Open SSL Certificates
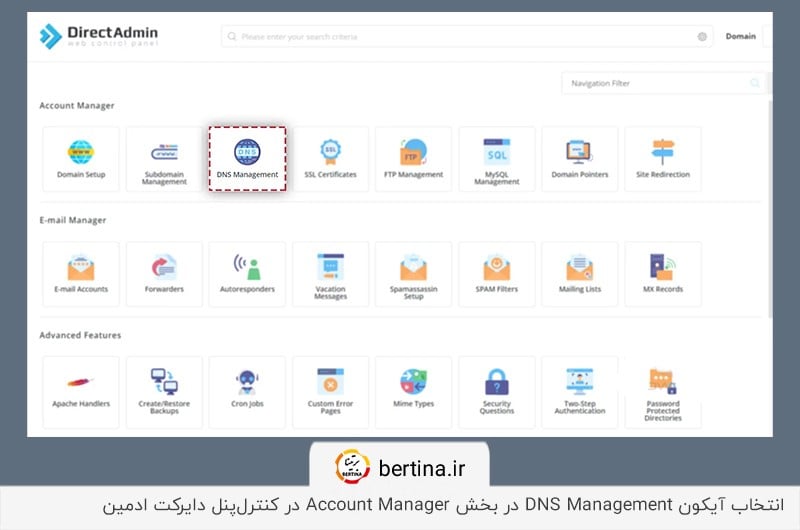The image size is (800, 530). (x=330, y=159)
